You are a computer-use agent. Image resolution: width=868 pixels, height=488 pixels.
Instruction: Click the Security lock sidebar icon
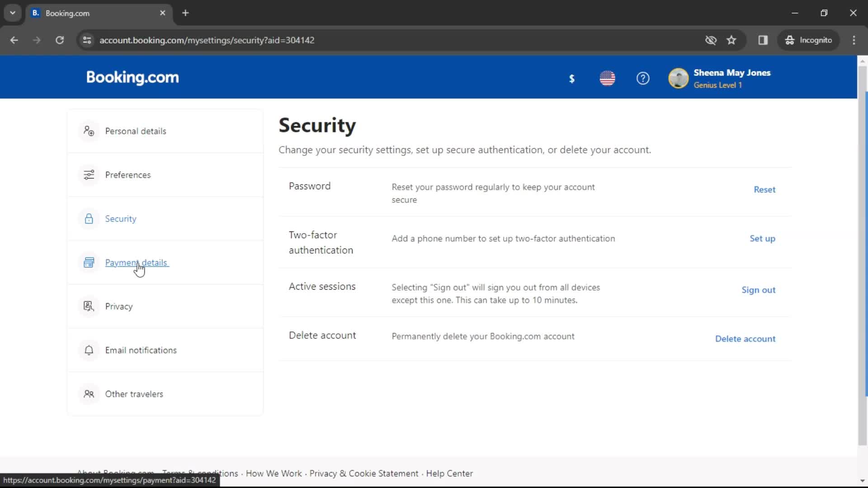pos(89,219)
